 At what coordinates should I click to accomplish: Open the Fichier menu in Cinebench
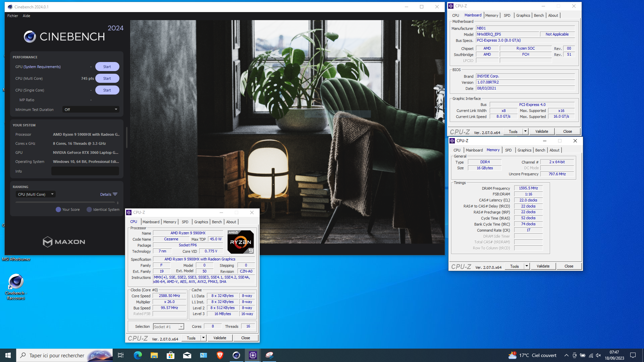[13, 16]
